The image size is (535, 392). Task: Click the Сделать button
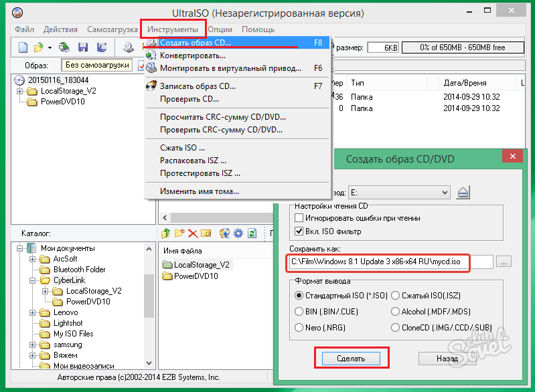pos(351,359)
